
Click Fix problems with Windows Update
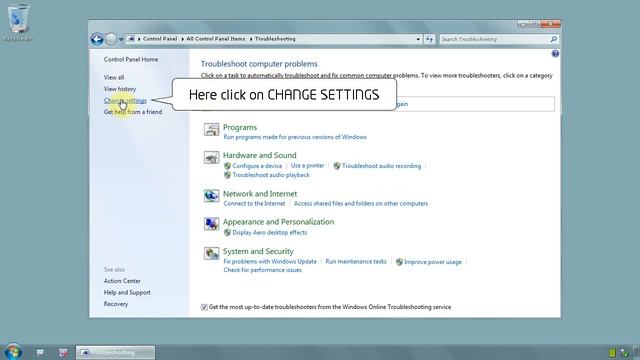coord(270,261)
